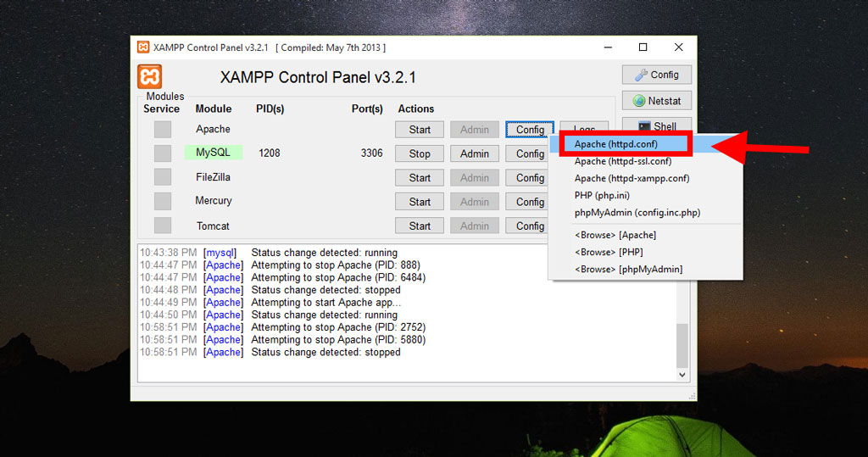The width and height of the screenshot is (868, 457).
Task: Toggle Apache service install checkbox
Action: click(x=162, y=129)
